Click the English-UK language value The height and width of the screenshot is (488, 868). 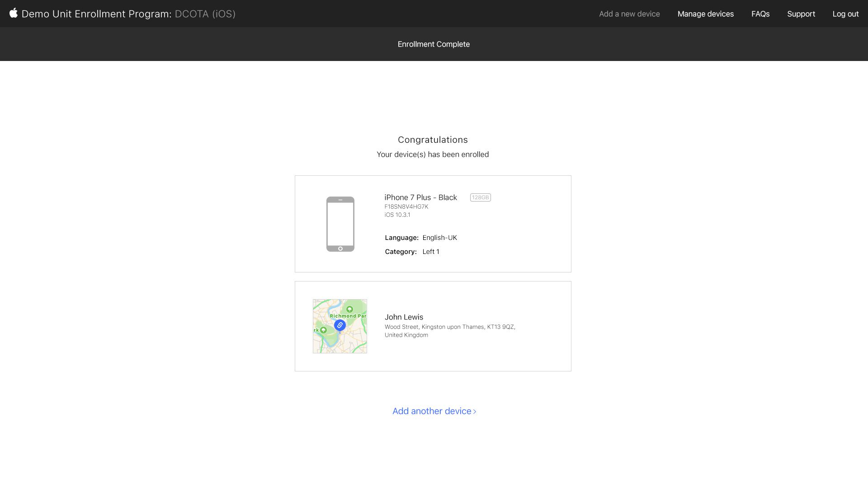pyautogui.click(x=439, y=238)
